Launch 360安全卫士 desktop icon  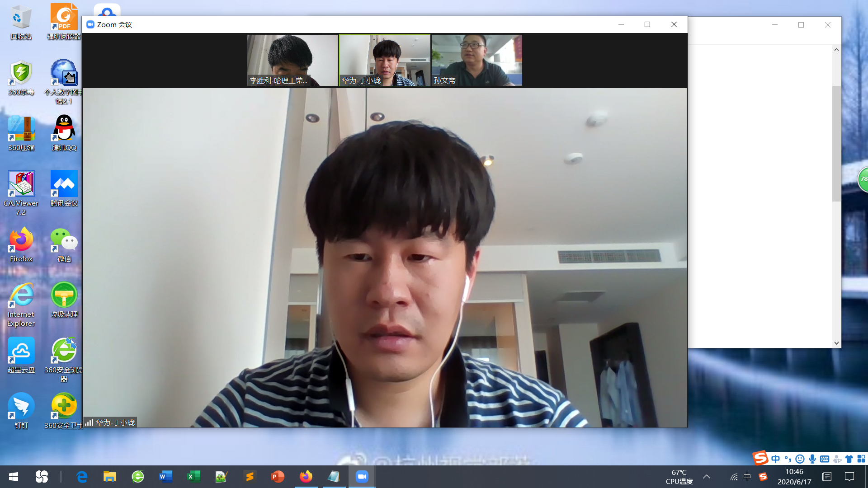click(64, 411)
